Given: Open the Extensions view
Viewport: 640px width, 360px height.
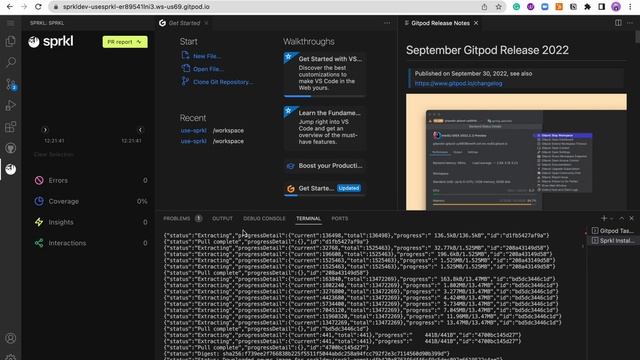Looking at the screenshot, I should [11, 127].
